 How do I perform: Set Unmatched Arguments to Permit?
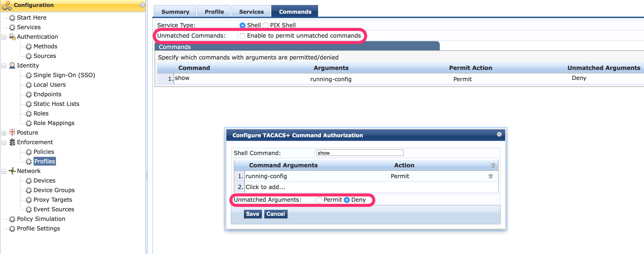319,200
